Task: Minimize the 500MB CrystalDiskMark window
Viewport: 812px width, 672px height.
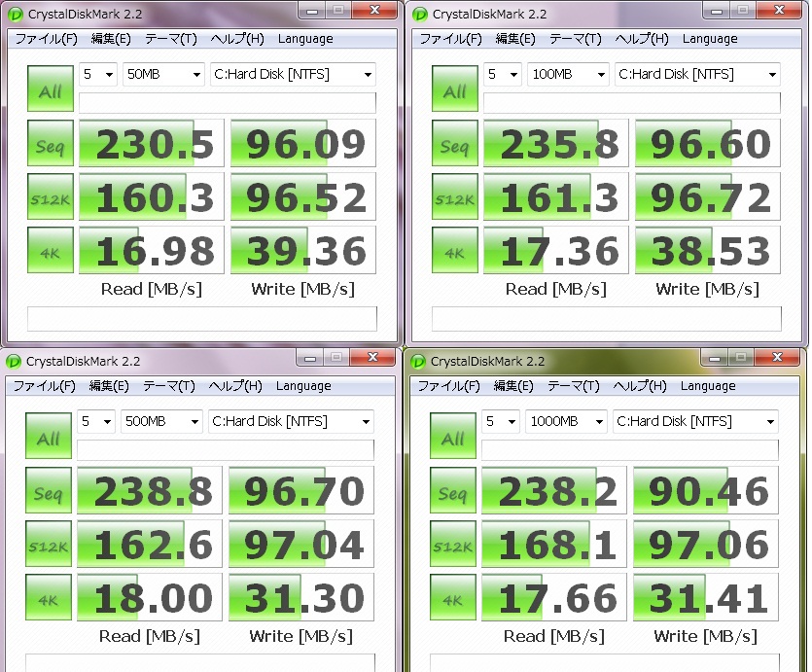Action: point(309,357)
